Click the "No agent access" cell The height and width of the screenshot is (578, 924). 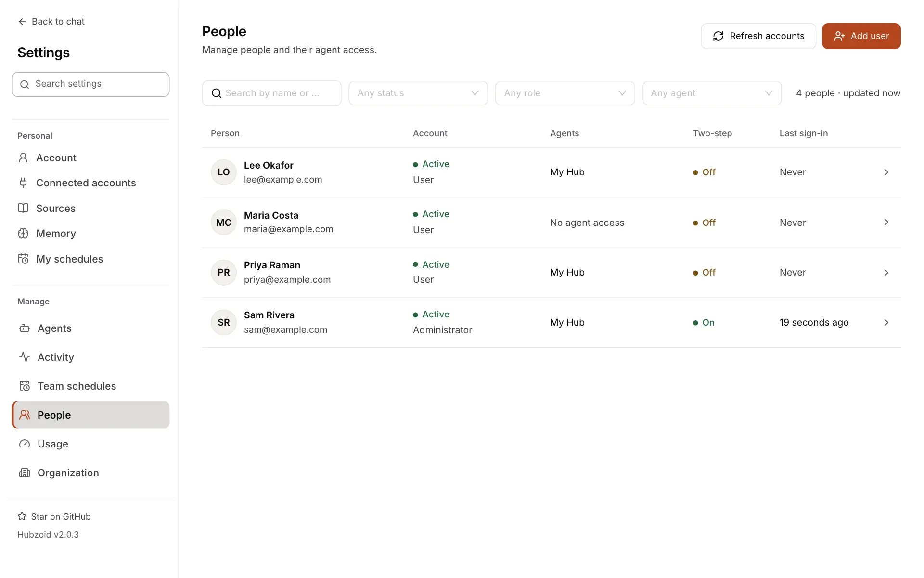587,223
